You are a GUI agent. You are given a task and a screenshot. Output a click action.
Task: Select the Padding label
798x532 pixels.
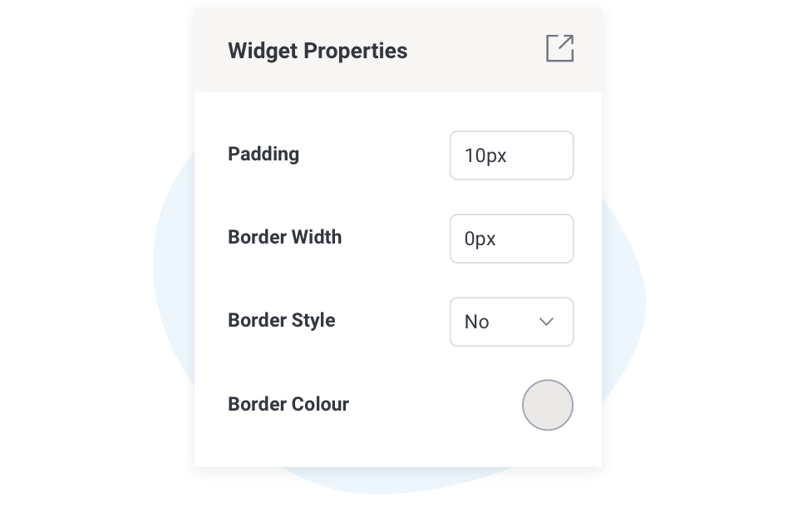264,154
